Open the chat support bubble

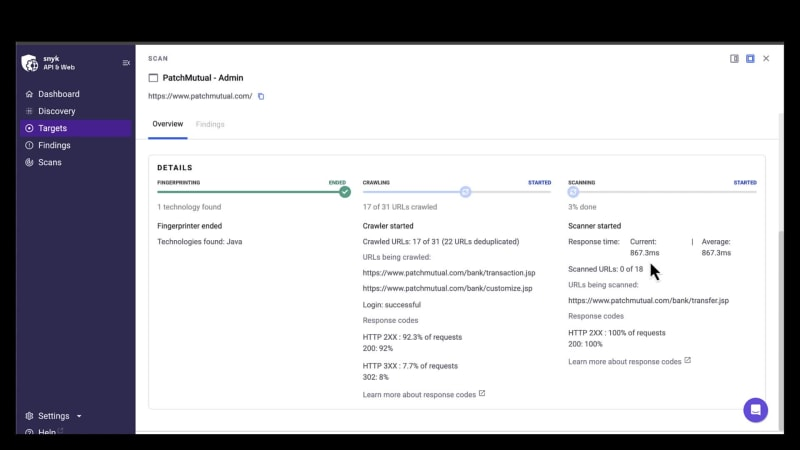pyautogui.click(x=756, y=410)
